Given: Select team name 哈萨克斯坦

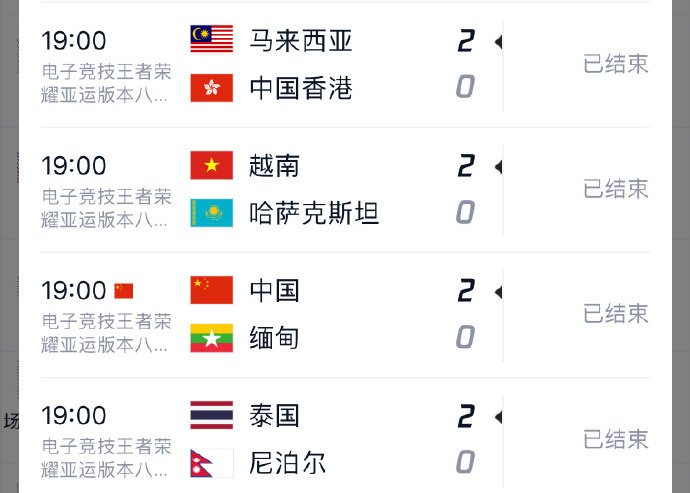Looking at the screenshot, I should [x=314, y=213].
